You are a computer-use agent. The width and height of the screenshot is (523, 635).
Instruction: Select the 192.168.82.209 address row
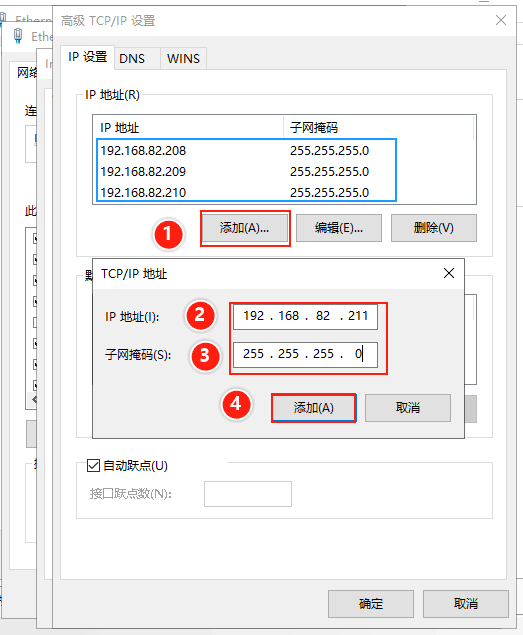tap(246, 172)
